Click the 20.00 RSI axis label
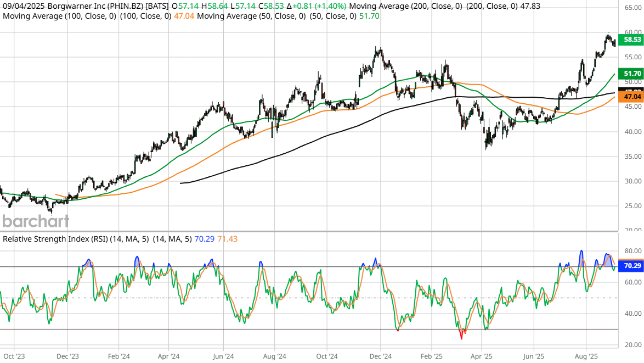Viewport: 644px width, 363px height. [x=633, y=345]
